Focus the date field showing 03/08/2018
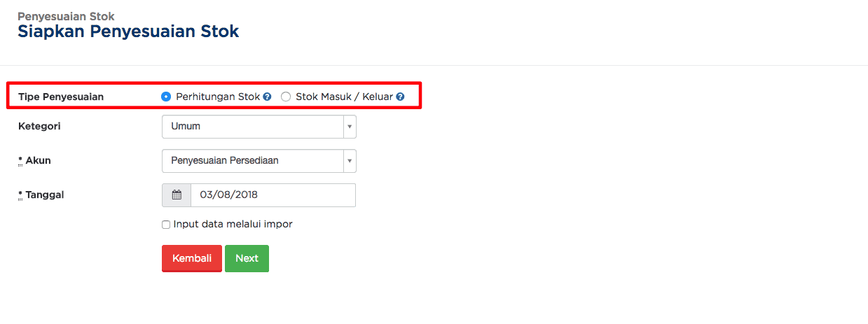 pos(273,195)
